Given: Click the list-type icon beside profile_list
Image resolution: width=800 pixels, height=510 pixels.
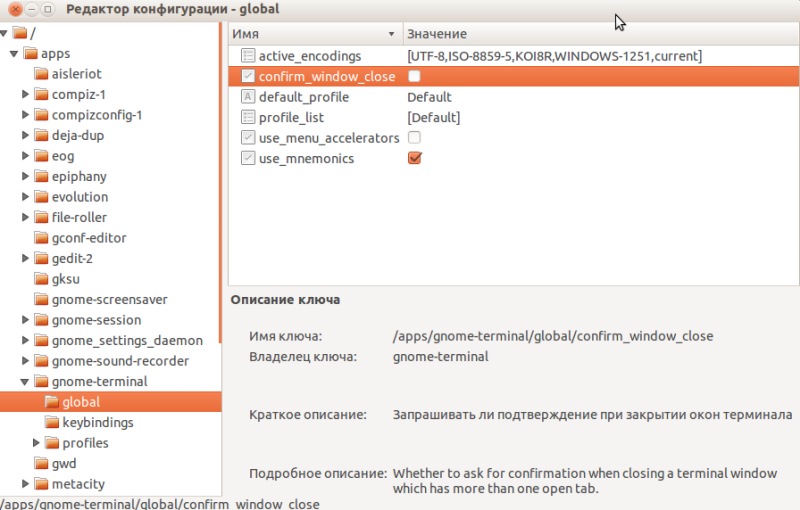Looking at the screenshot, I should 248,117.
